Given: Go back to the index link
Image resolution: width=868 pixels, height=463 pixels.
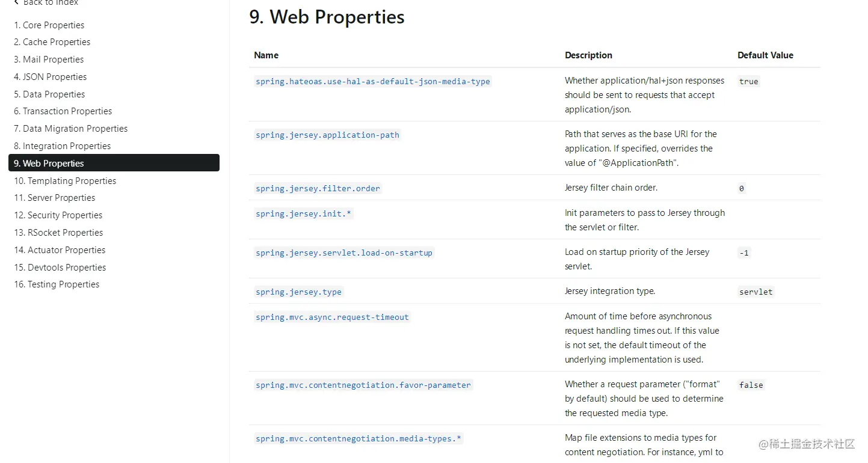Looking at the screenshot, I should point(46,2).
